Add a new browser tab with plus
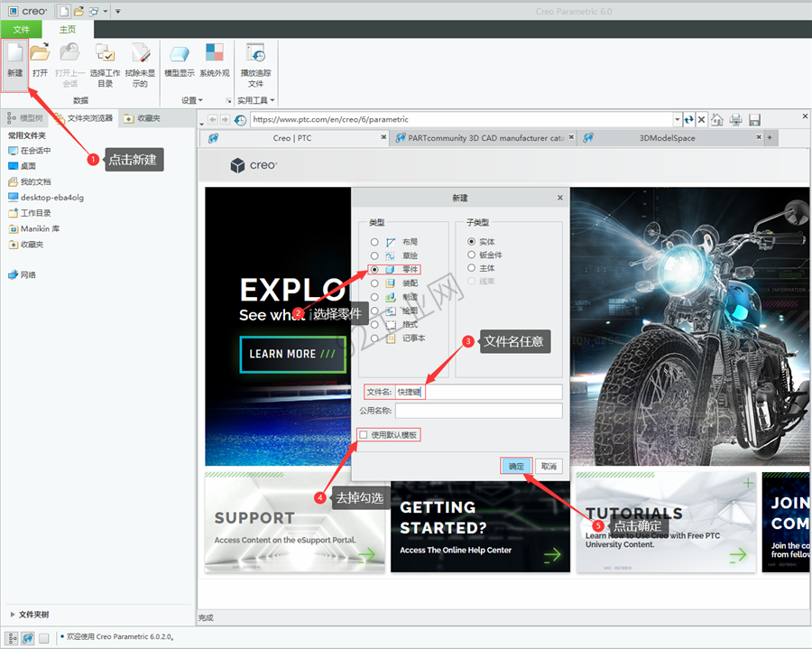Image resolution: width=812 pixels, height=649 pixels. 770,137
